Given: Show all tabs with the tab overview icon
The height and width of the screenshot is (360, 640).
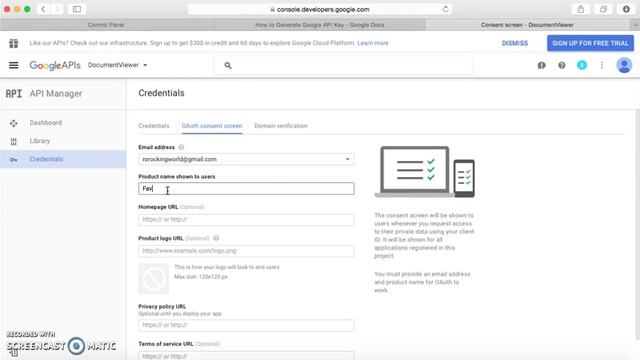Looking at the screenshot, I should (x=603, y=9).
